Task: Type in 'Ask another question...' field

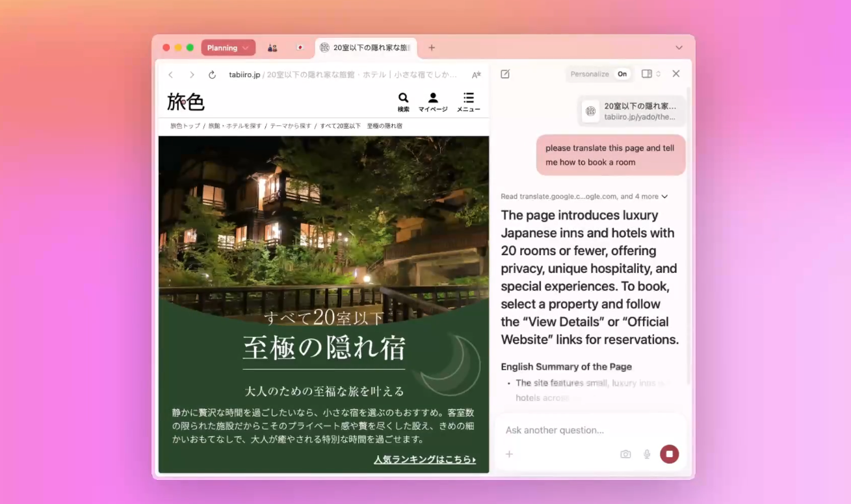Action: (x=590, y=430)
